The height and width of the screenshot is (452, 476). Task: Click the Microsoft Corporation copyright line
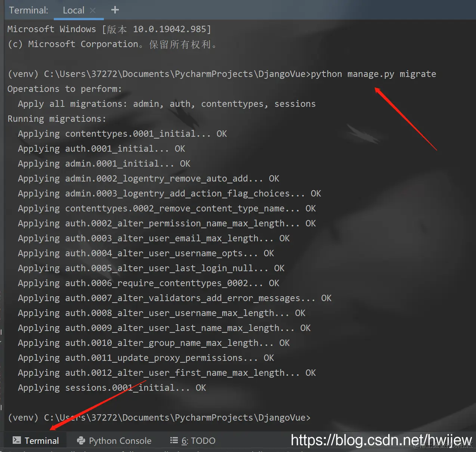pyautogui.click(x=112, y=44)
